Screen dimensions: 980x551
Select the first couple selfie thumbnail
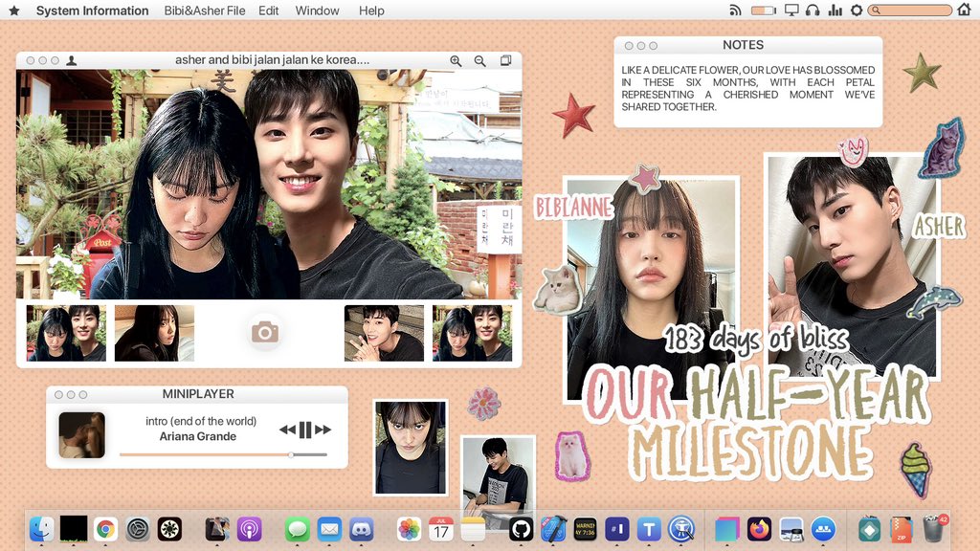66,333
